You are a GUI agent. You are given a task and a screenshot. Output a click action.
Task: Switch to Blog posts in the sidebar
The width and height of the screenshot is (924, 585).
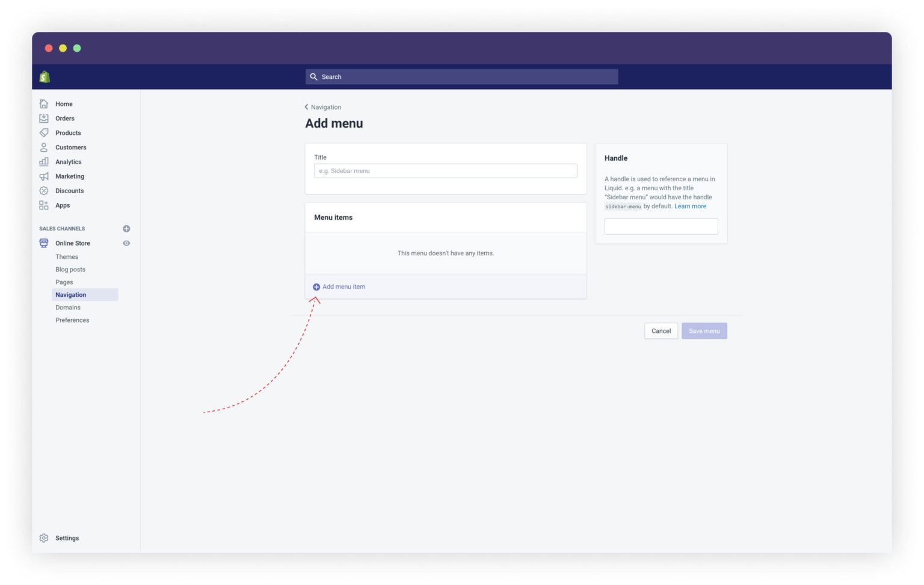point(70,269)
